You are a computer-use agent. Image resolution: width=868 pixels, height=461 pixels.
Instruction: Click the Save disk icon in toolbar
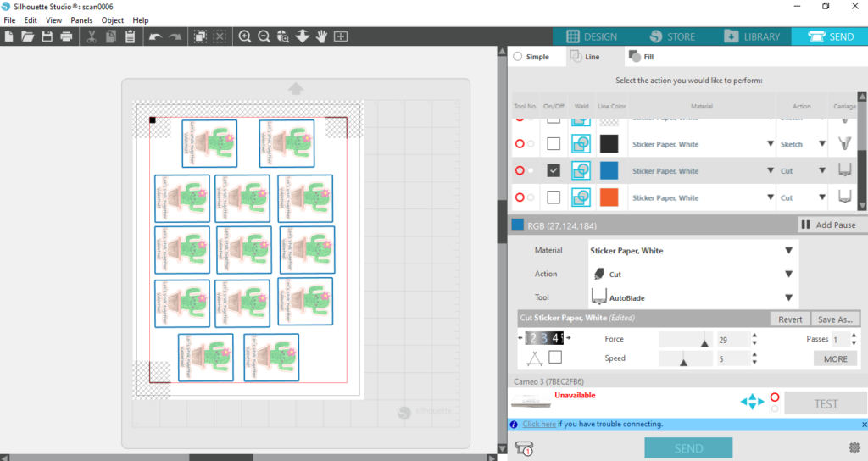click(47, 36)
